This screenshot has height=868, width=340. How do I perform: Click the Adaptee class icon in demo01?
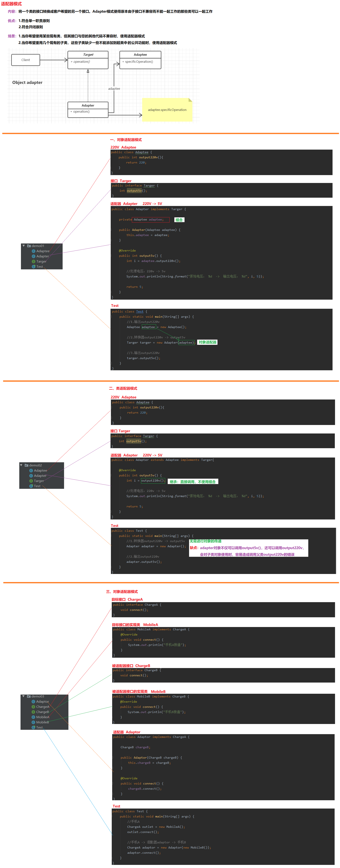(x=34, y=251)
